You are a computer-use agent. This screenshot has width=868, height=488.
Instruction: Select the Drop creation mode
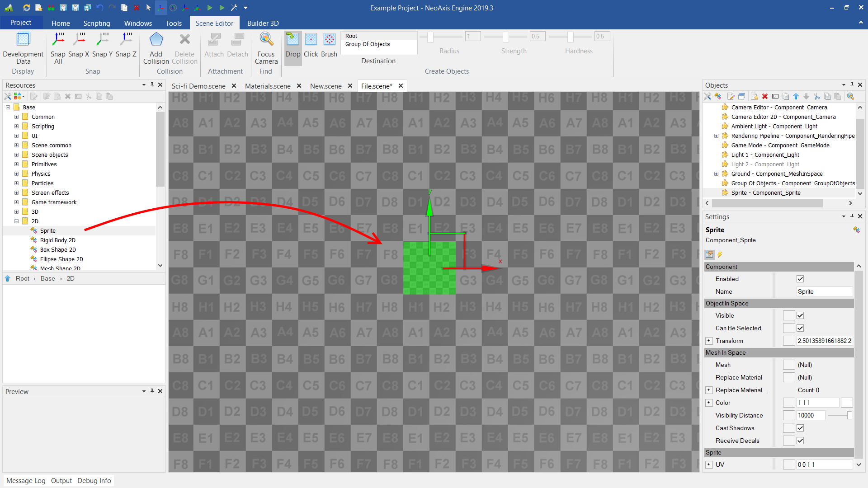tap(292, 41)
